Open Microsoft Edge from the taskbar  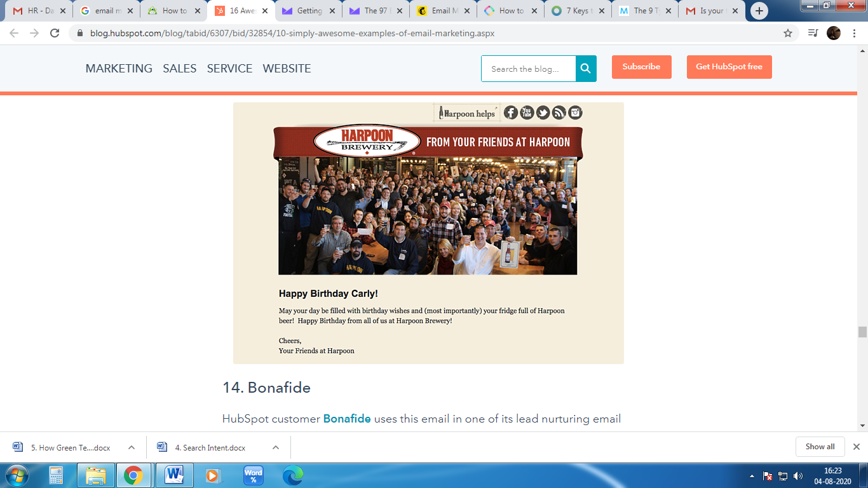[x=293, y=475]
